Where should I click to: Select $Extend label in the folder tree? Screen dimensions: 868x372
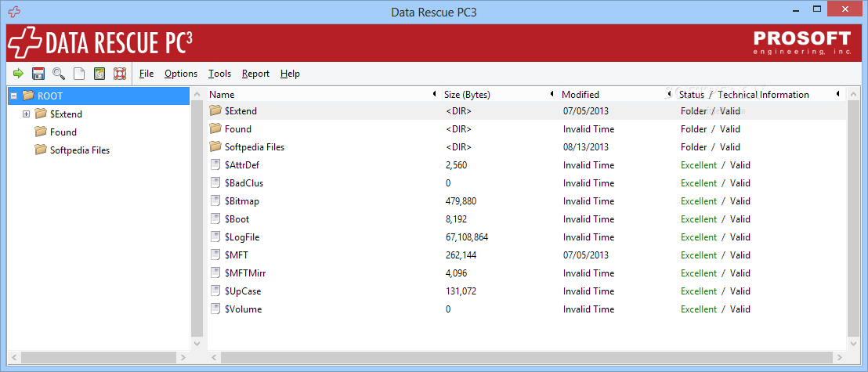tap(66, 114)
